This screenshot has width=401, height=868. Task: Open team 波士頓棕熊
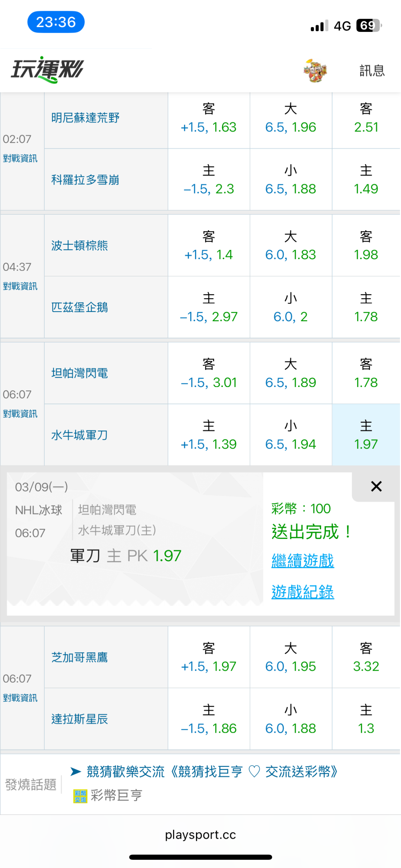(79, 246)
